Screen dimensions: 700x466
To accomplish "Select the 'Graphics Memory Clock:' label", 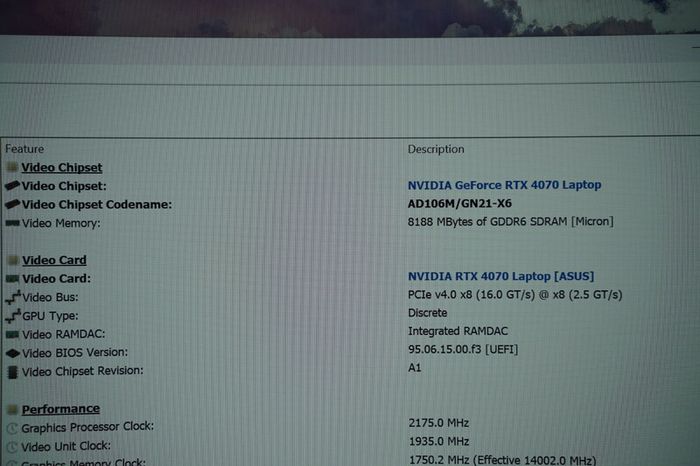I will pos(83,462).
